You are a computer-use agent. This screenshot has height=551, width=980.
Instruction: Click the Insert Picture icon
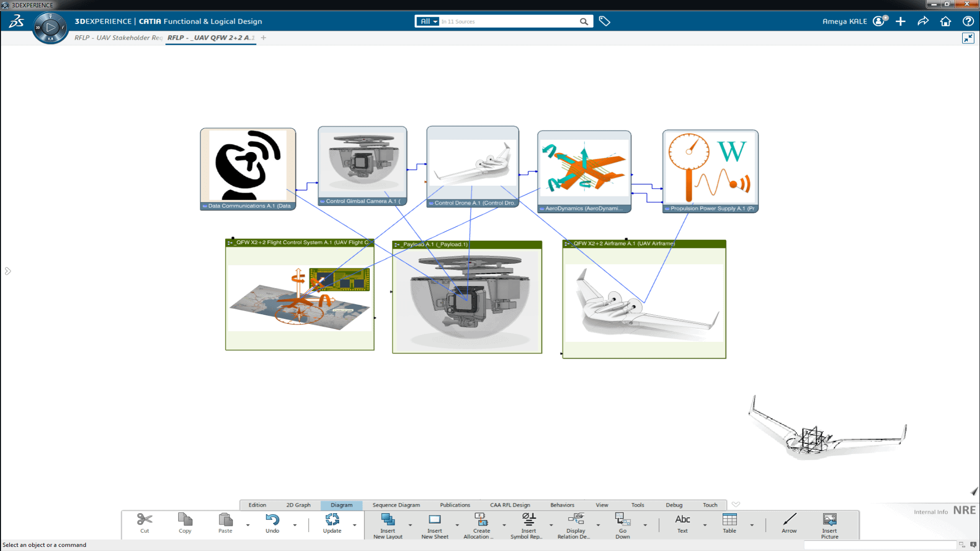(x=829, y=520)
